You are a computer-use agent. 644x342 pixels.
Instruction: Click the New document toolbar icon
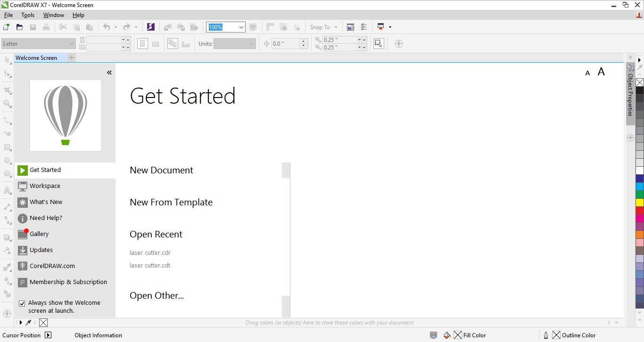click(7, 27)
